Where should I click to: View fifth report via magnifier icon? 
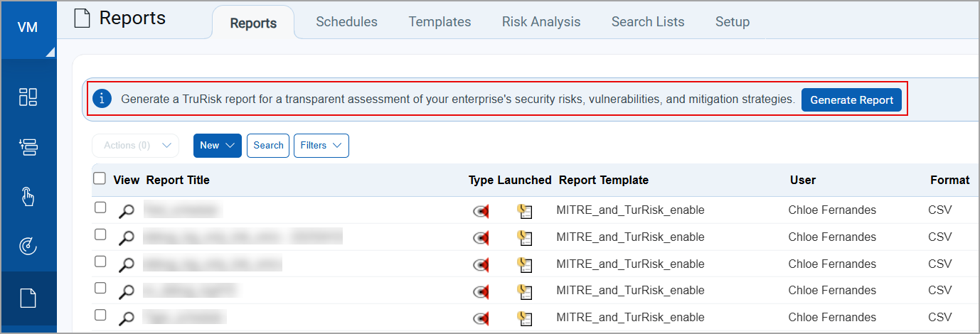(126, 318)
